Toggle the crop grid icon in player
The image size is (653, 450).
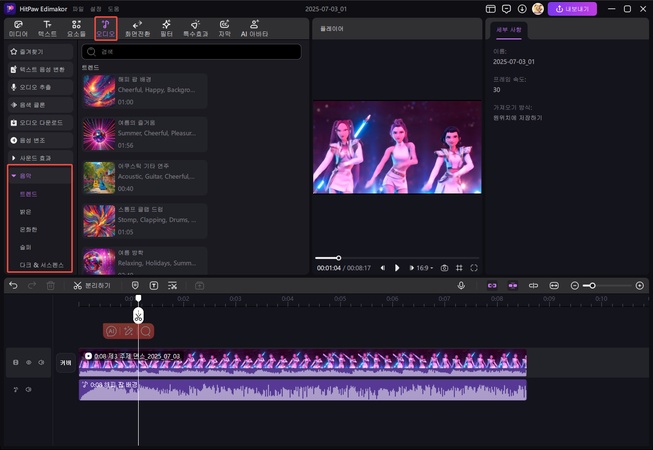[x=459, y=268]
